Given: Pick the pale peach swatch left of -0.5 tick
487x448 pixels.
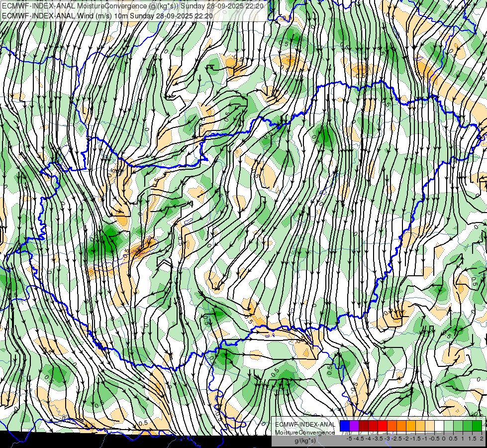Looking at the screenshot, I should tap(430, 426).
